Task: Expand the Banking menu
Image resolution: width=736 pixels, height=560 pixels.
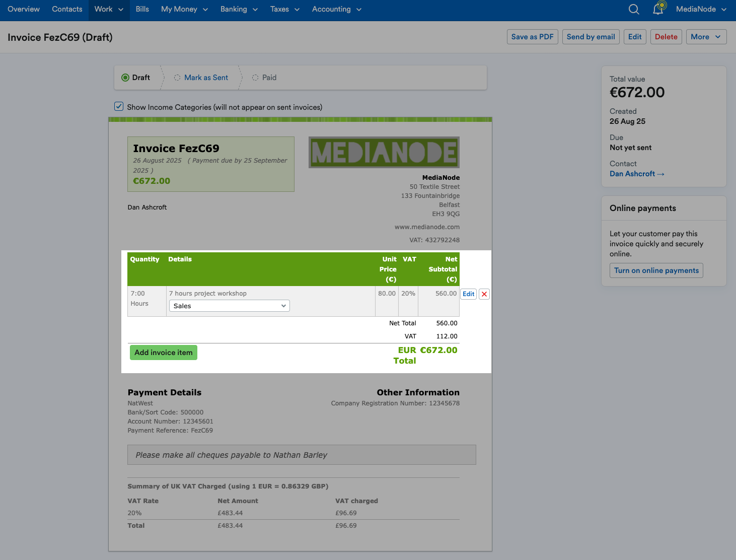Action: point(239,9)
